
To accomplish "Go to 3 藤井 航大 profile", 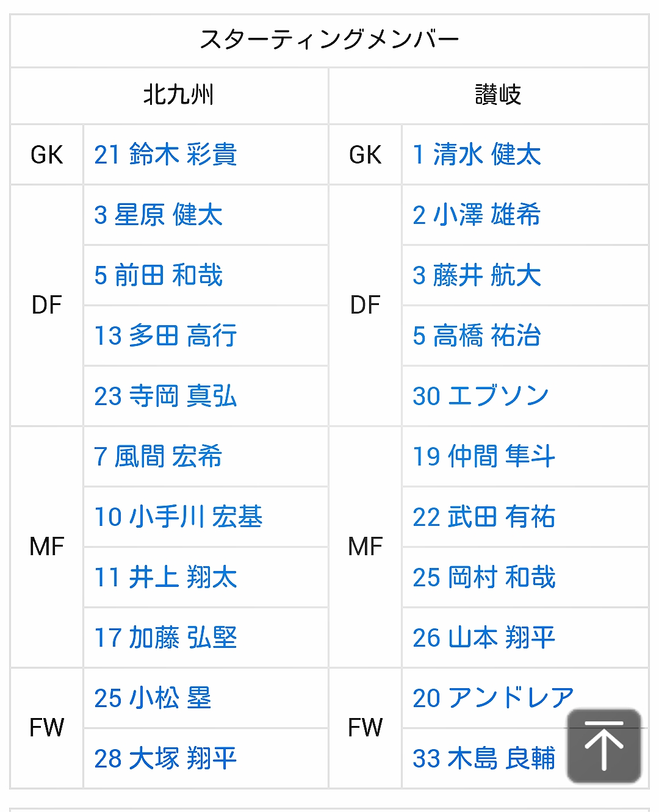I will [x=477, y=275].
